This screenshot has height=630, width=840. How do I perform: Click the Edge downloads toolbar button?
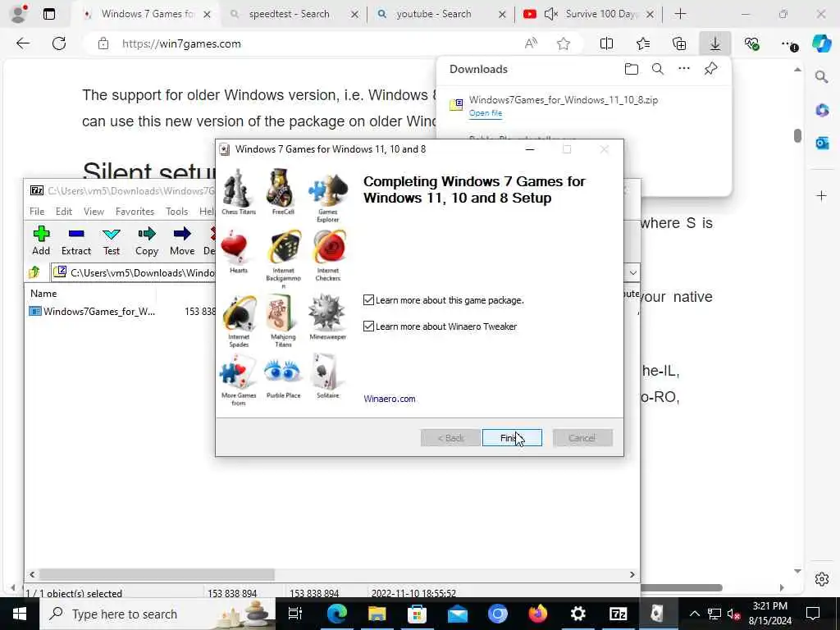(x=715, y=43)
